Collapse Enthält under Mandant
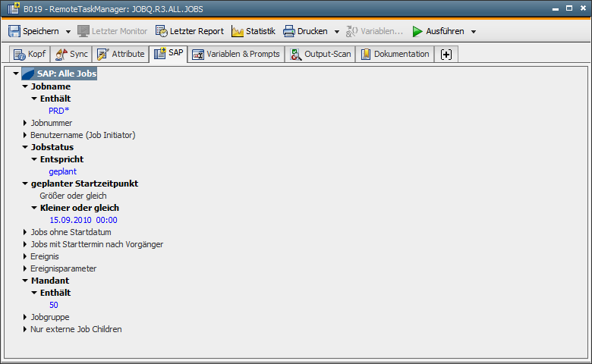592x364 pixels. point(34,293)
